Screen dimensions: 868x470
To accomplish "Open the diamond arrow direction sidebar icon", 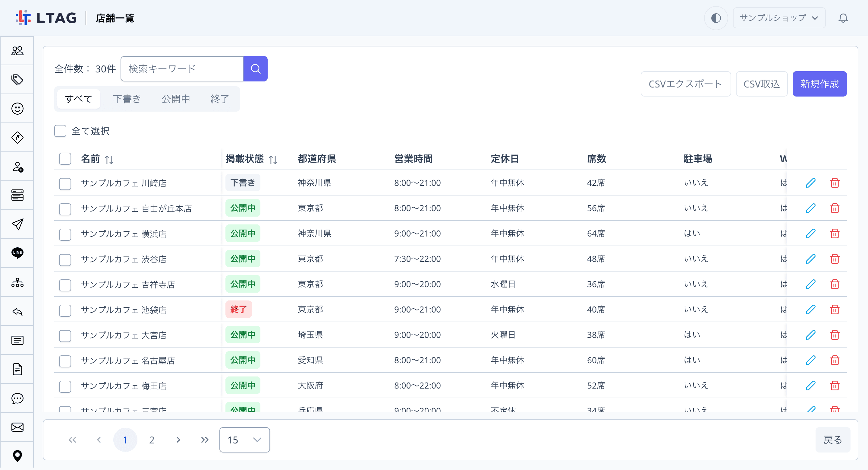I will click(x=17, y=138).
